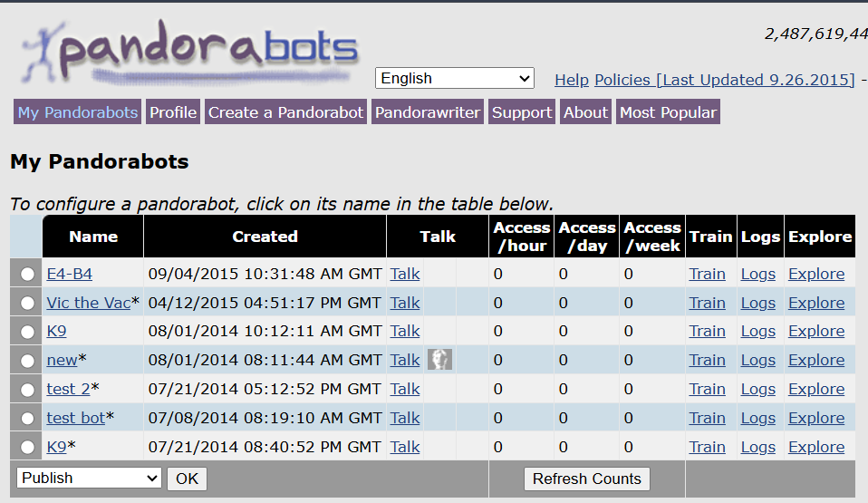Click the My Pandorabots page heading

(99, 161)
